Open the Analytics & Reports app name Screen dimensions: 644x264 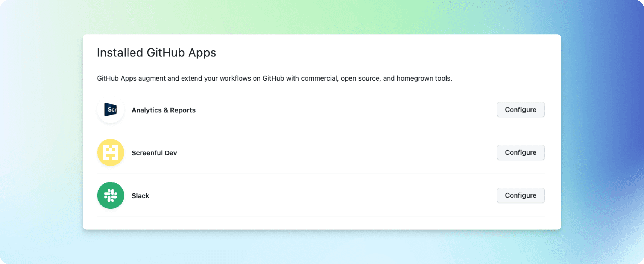164,110
